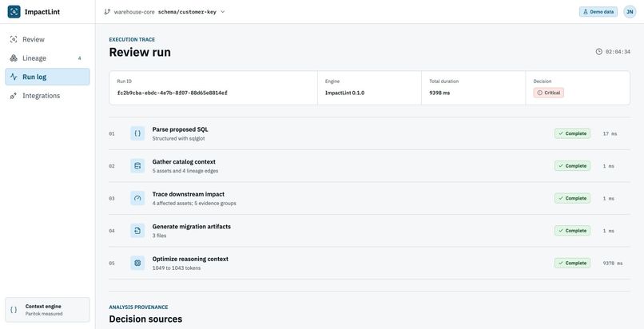This screenshot has height=329, width=644.
Task: Click the 02:04:34 timestamp
Action: click(x=618, y=52)
